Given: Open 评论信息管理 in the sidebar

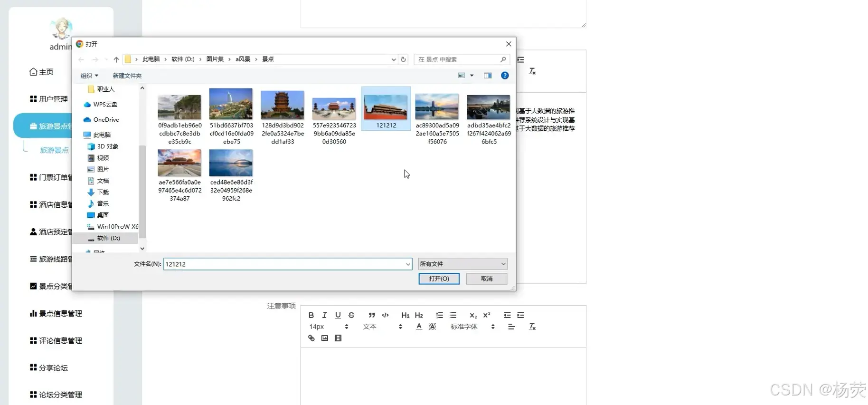Looking at the screenshot, I should click(56, 340).
